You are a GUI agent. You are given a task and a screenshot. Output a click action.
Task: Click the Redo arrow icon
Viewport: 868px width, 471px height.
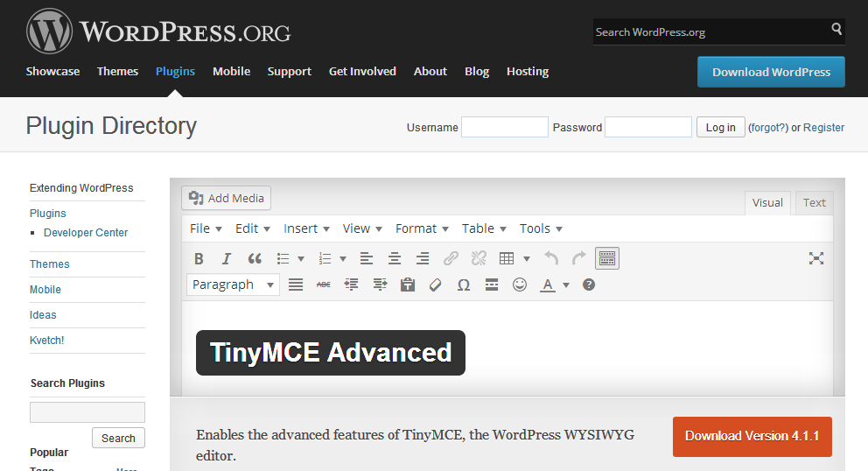coord(579,259)
